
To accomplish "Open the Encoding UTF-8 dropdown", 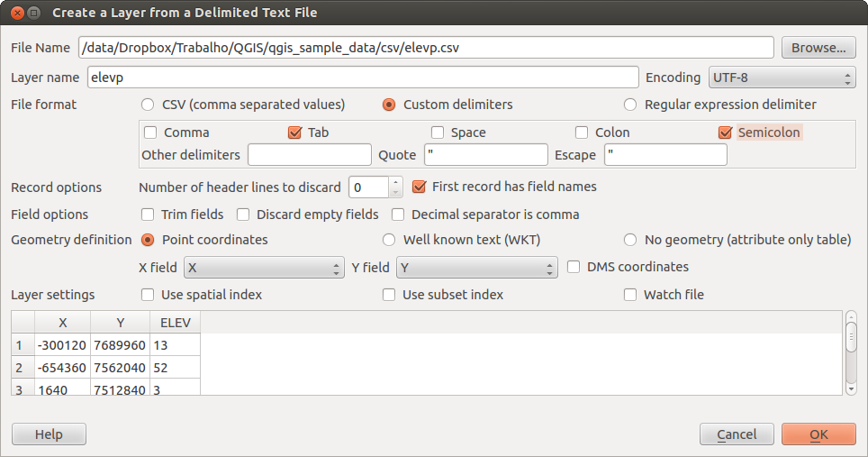I will [x=782, y=78].
